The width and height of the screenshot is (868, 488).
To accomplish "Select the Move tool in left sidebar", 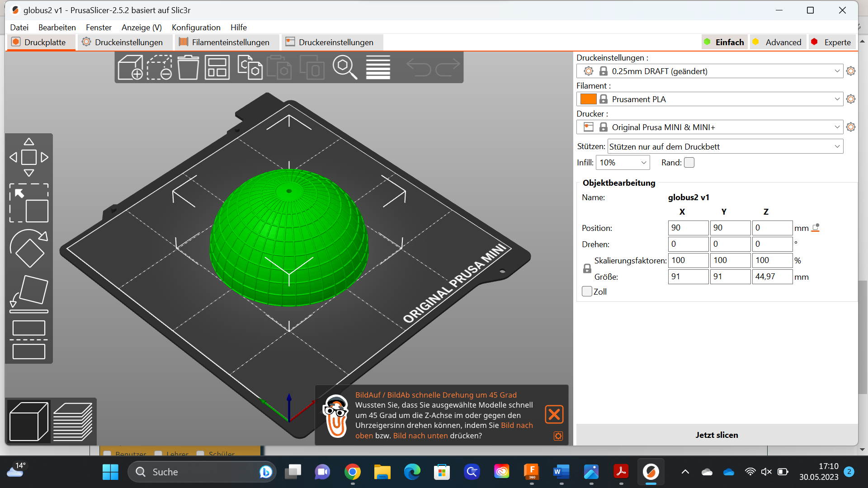I will [28, 157].
